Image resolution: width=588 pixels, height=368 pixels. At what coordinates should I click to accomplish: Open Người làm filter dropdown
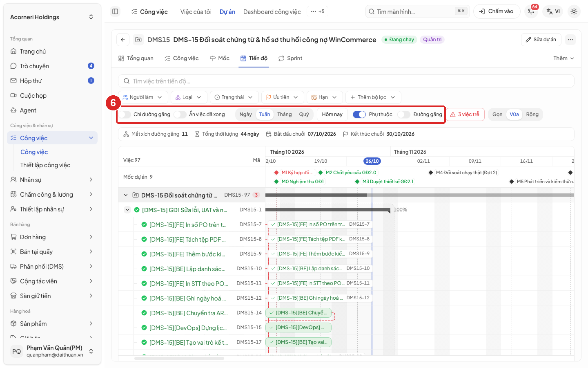pos(143,97)
